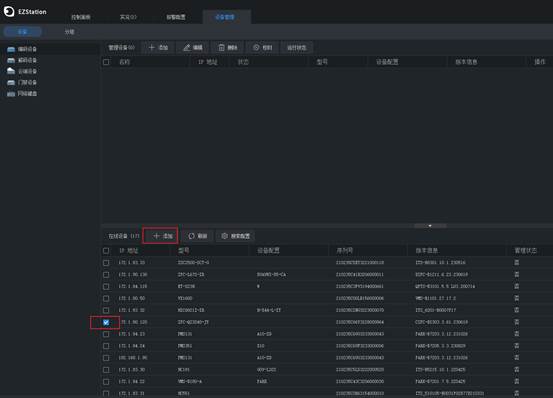Click the manage status icon of the VX1600 row
Screen dimensions: 553x398
516,298
